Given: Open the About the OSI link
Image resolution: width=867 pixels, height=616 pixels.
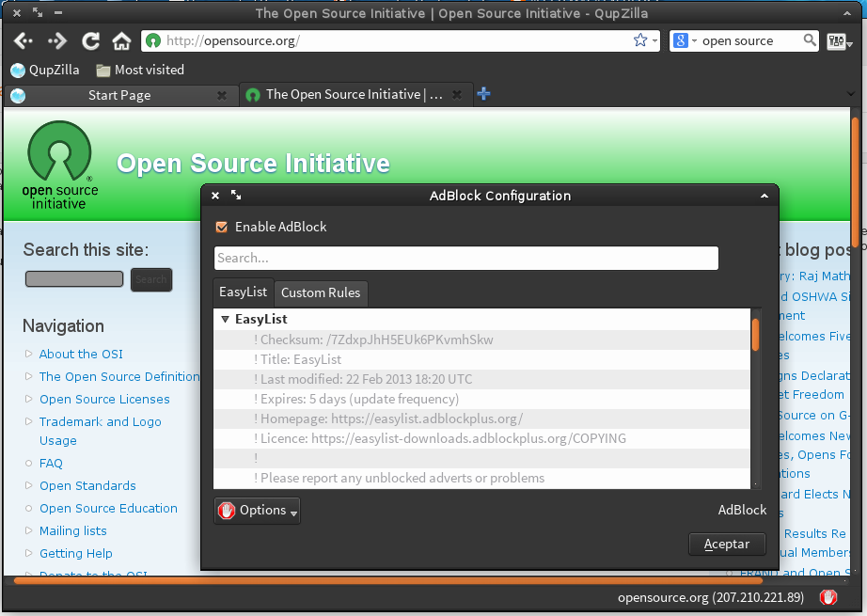Looking at the screenshot, I should 81,354.
